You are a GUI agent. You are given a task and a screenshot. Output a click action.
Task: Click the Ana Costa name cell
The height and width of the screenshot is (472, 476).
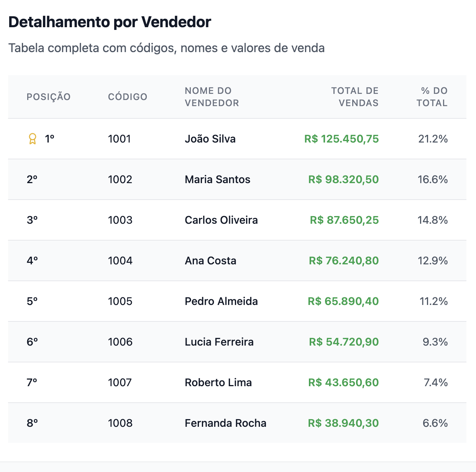coord(210,261)
